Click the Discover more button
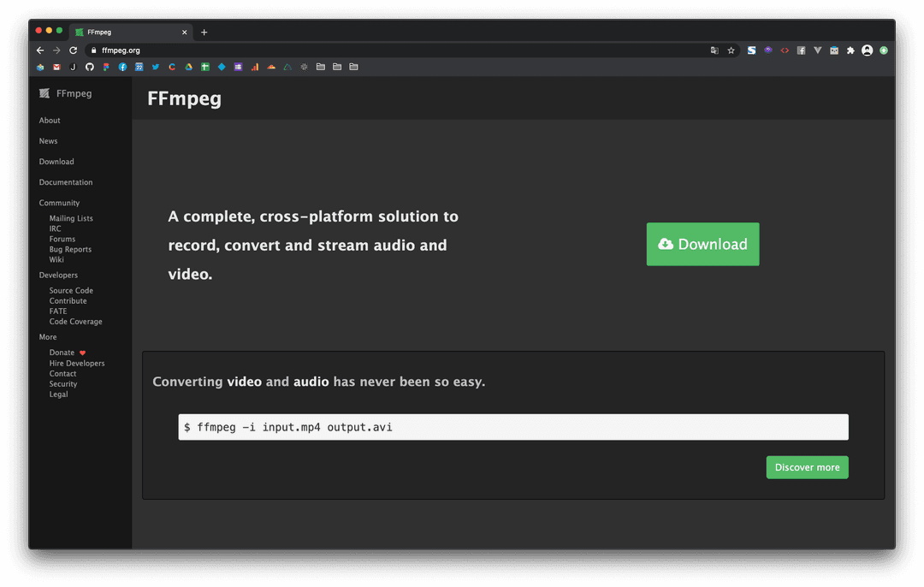 pos(807,467)
